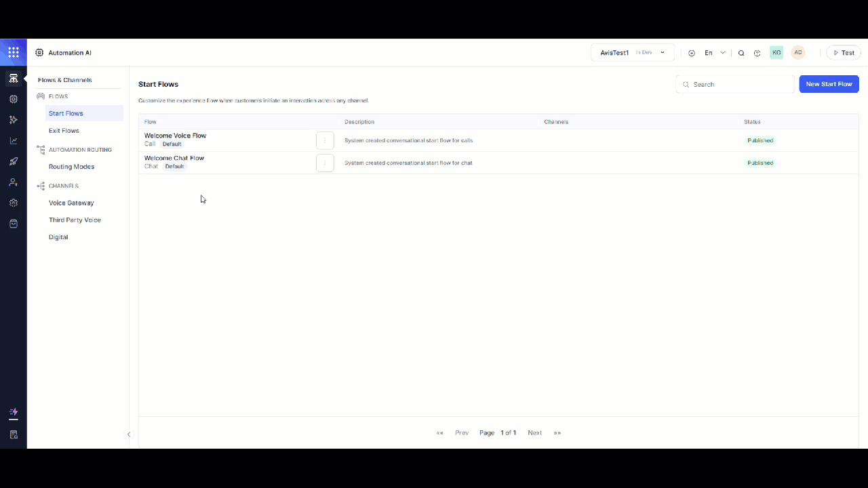Open Voice Gateway channel settings

point(71,203)
